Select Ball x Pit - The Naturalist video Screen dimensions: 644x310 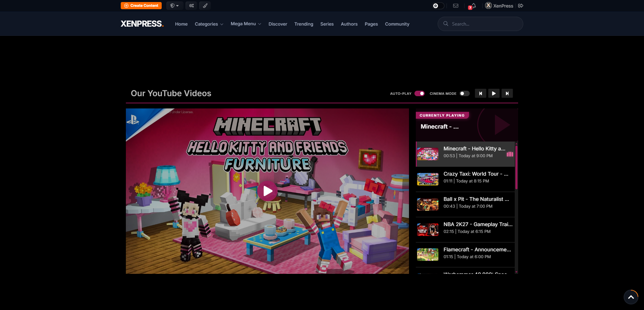pyautogui.click(x=465, y=204)
